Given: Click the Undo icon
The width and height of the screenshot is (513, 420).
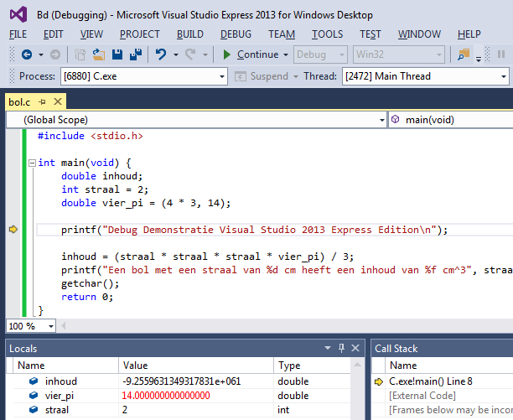Looking at the screenshot, I should tap(161, 54).
